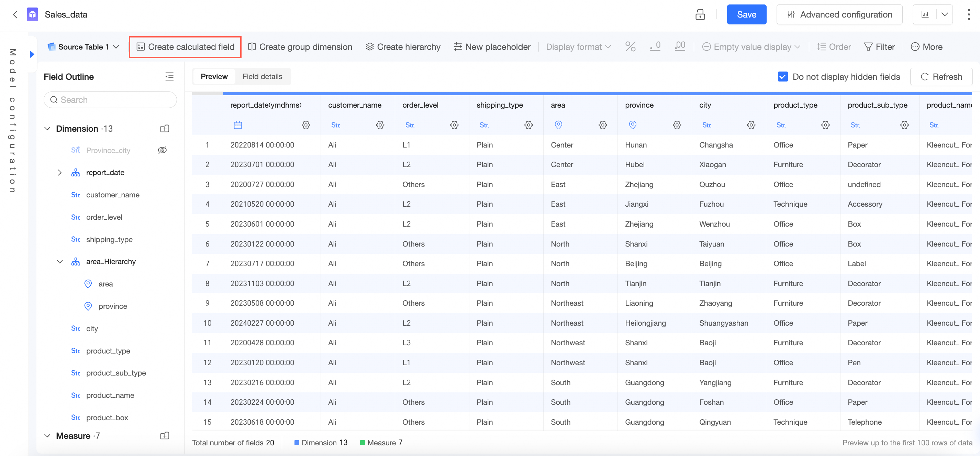
Task: Expand the Model configuration side panel arrow
Action: (32, 54)
